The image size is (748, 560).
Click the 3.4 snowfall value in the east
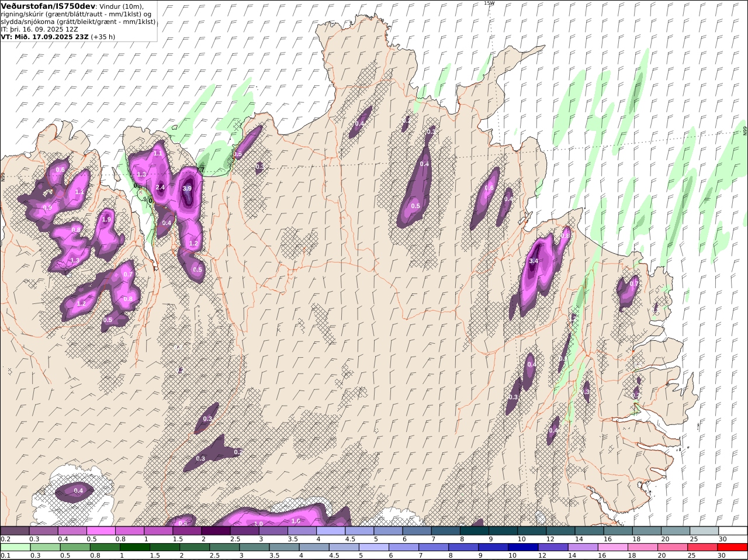point(534,261)
